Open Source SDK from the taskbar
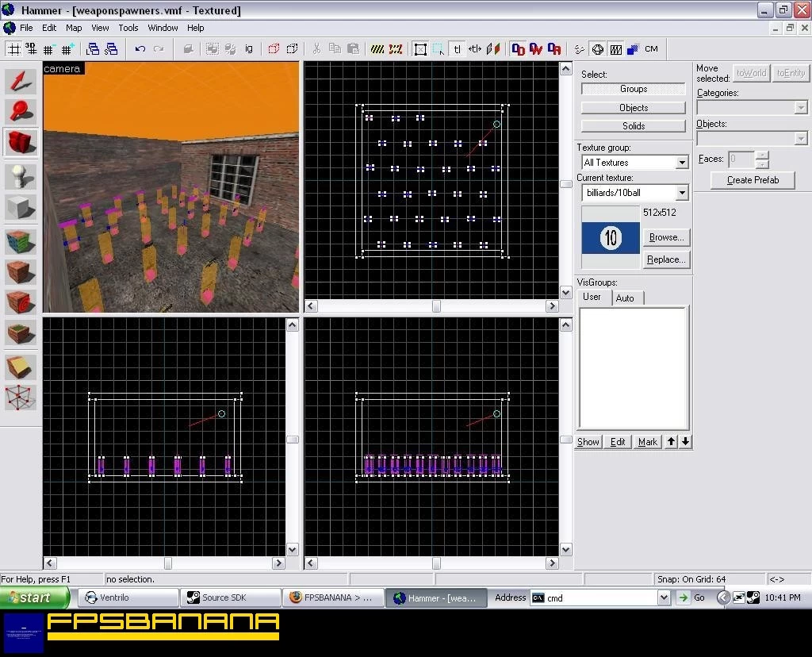This screenshot has height=657, width=812. pos(231,597)
